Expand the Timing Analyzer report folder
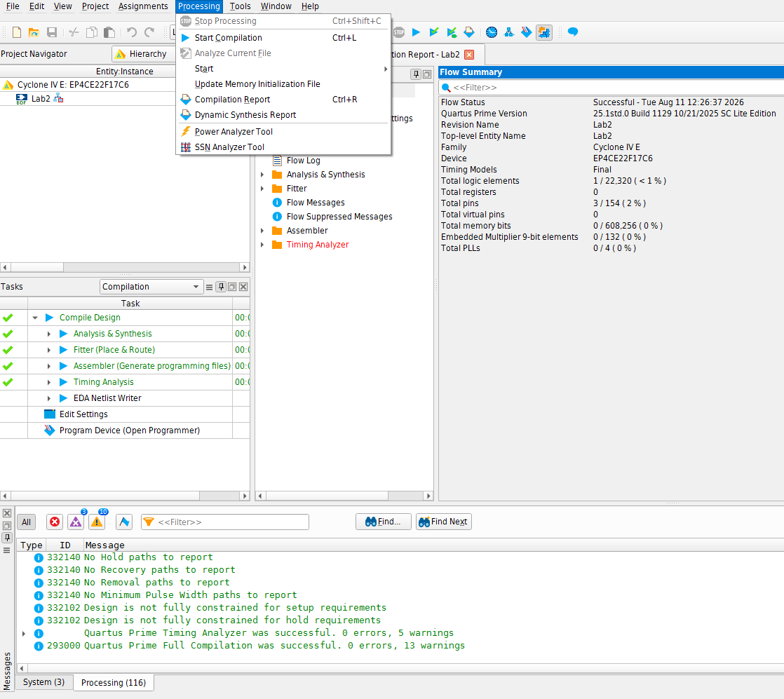This screenshot has width=784, height=699. [x=262, y=245]
